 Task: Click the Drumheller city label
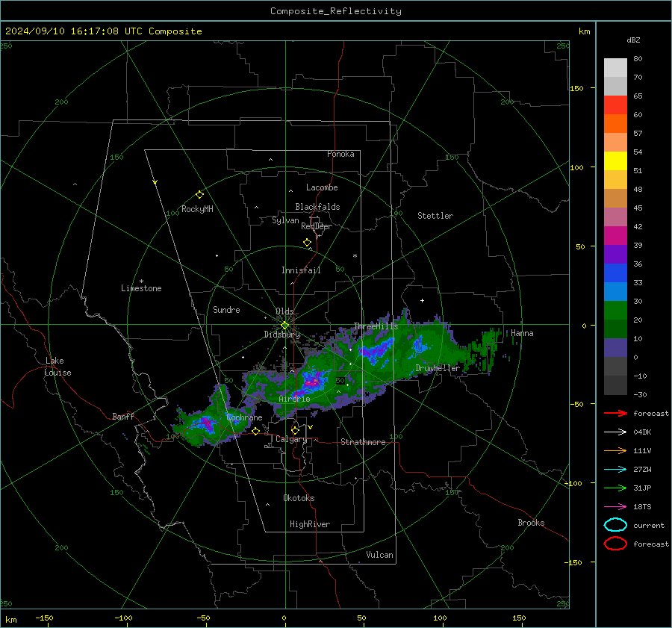tap(438, 368)
